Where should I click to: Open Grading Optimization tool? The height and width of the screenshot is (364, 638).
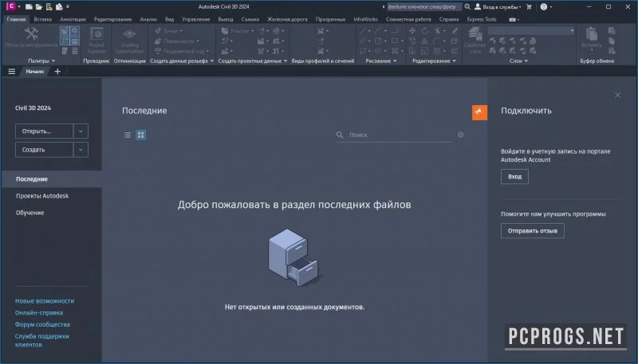(x=129, y=41)
